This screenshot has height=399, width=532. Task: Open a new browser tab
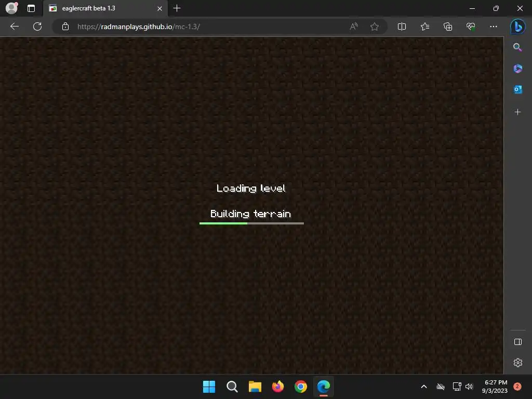[x=177, y=8]
